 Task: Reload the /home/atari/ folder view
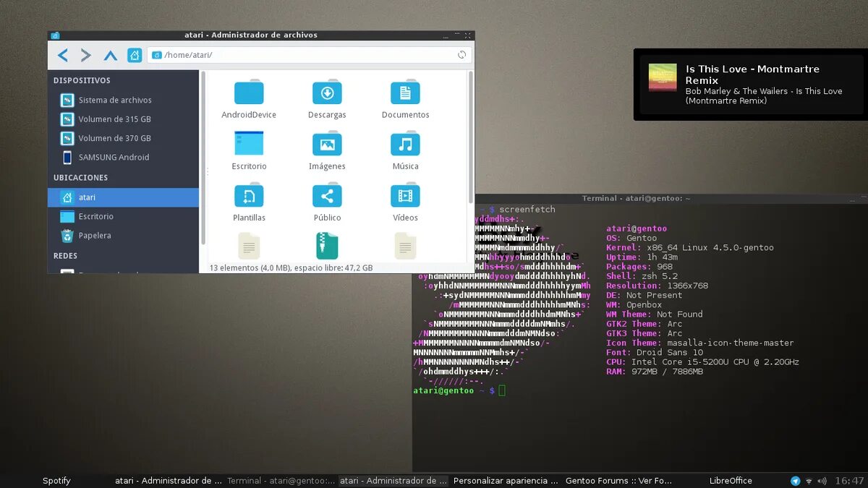click(461, 55)
